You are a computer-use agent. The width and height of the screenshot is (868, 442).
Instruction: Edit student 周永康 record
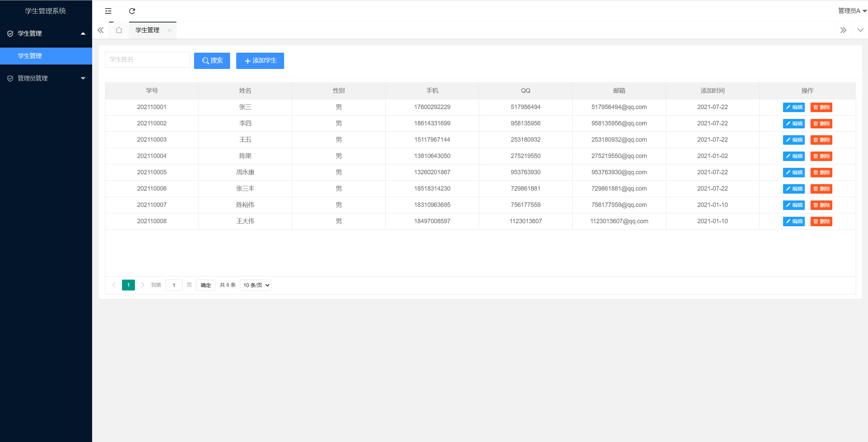(794, 172)
